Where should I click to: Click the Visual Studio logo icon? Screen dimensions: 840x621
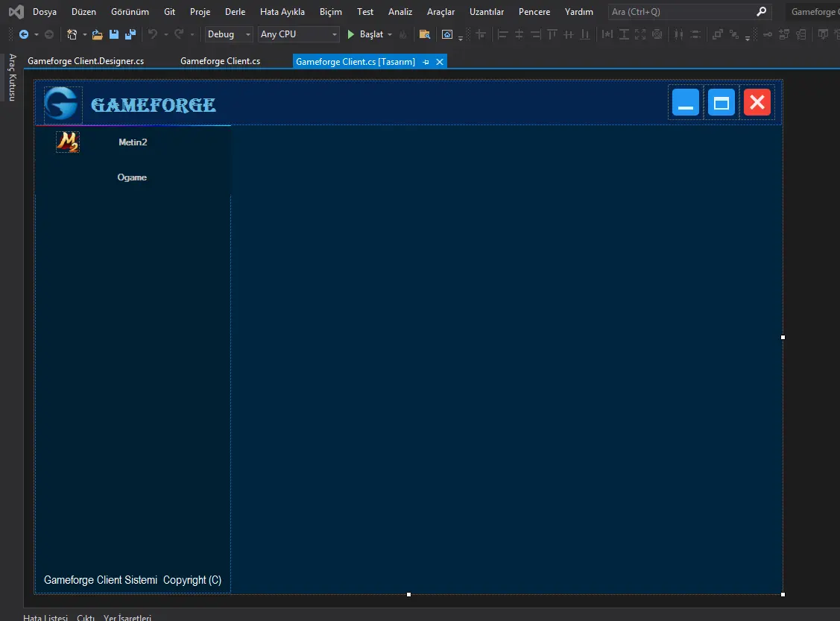[16, 11]
